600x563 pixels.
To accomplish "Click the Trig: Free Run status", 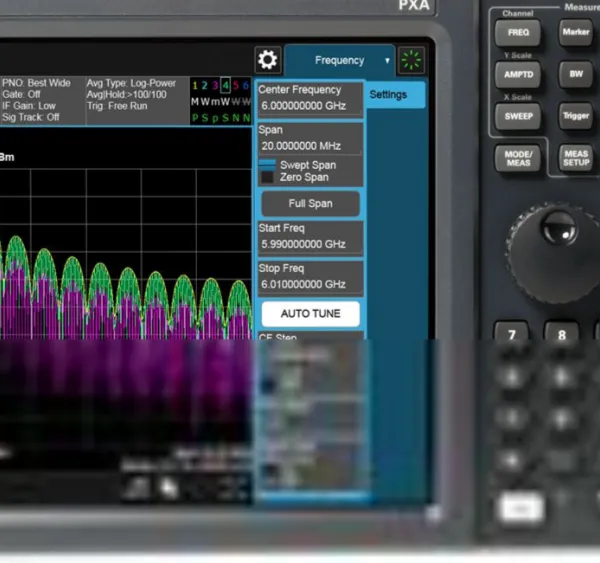I will (117, 106).
